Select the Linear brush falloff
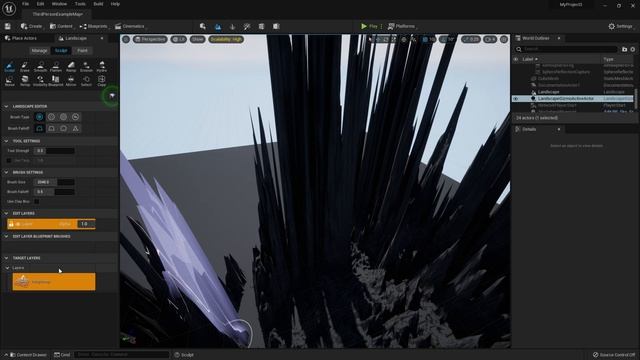640x360 pixels. (51, 128)
